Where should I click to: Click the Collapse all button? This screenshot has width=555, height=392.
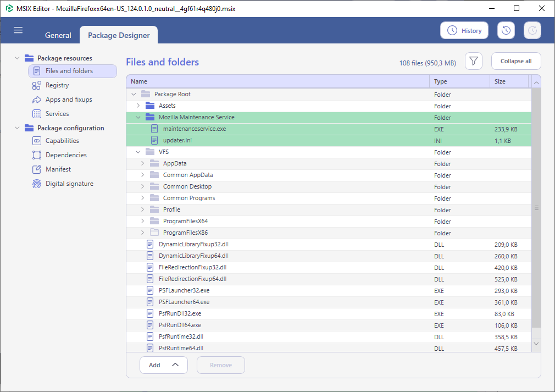516,61
